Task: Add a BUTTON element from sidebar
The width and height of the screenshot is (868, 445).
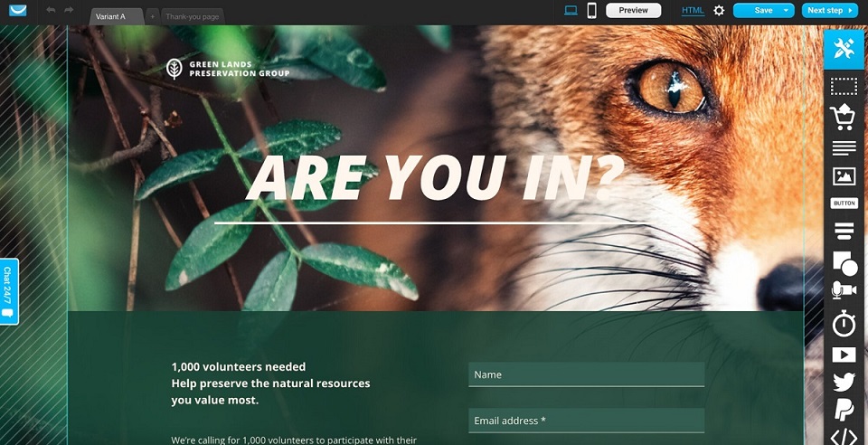Action: click(844, 204)
